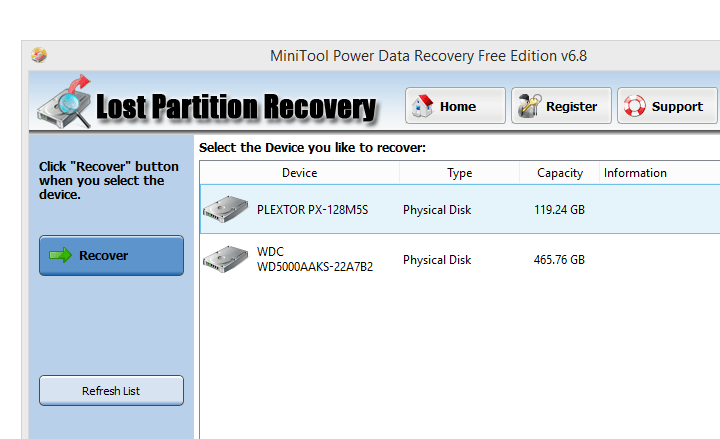
Task: Sort by the Device column header
Action: 299,173
